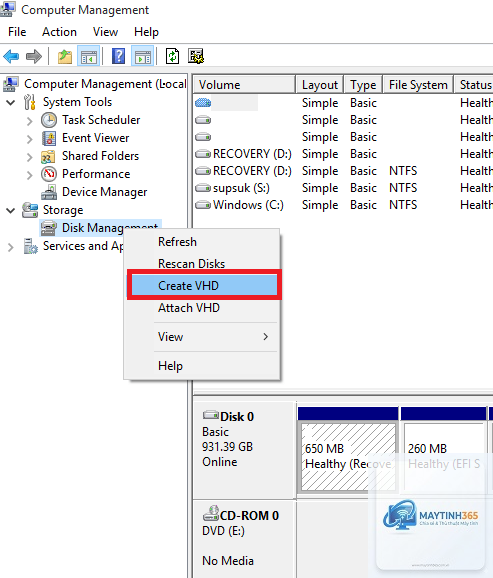Sort by the Type column header
Viewport: 493px width, 578px height.
363,85
